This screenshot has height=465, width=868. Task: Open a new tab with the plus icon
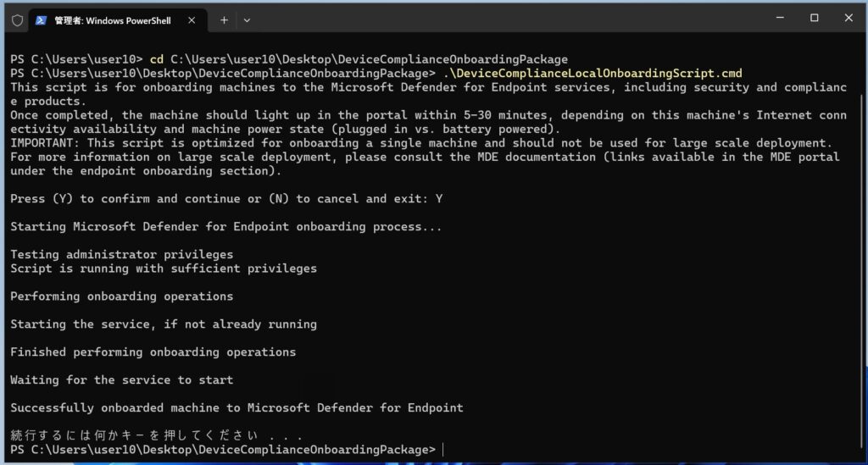click(x=224, y=20)
